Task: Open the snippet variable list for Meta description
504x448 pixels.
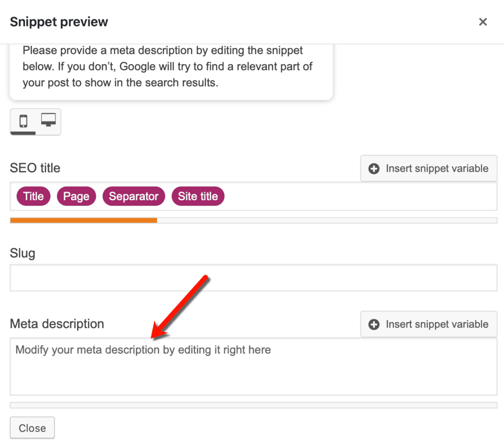Action: [428, 324]
